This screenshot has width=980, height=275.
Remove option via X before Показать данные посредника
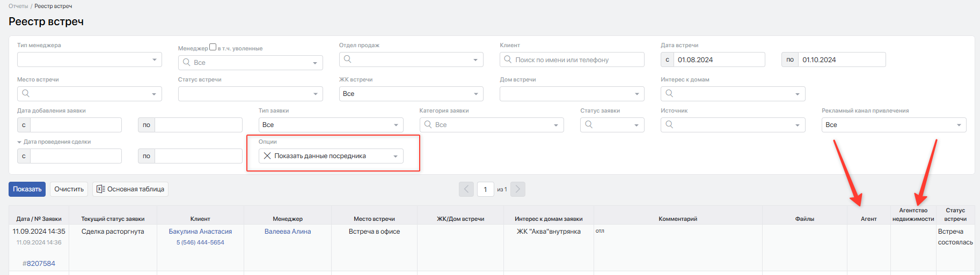coord(267,156)
